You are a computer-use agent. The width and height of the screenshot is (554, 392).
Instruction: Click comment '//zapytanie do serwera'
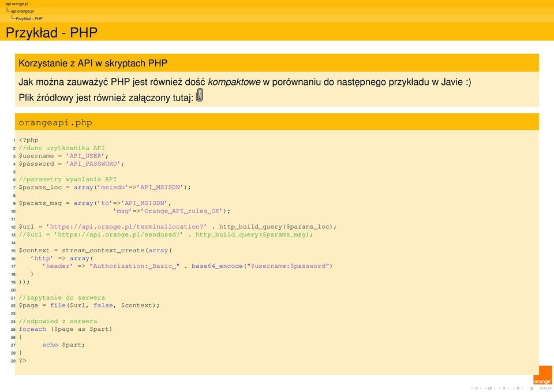click(x=62, y=298)
